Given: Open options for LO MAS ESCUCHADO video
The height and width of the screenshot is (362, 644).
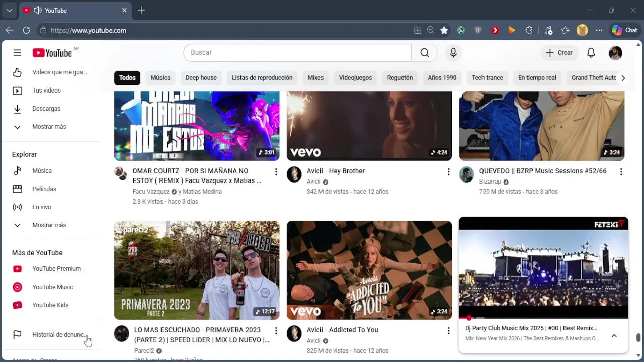Looking at the screenshot, I should tap(276, 331).
